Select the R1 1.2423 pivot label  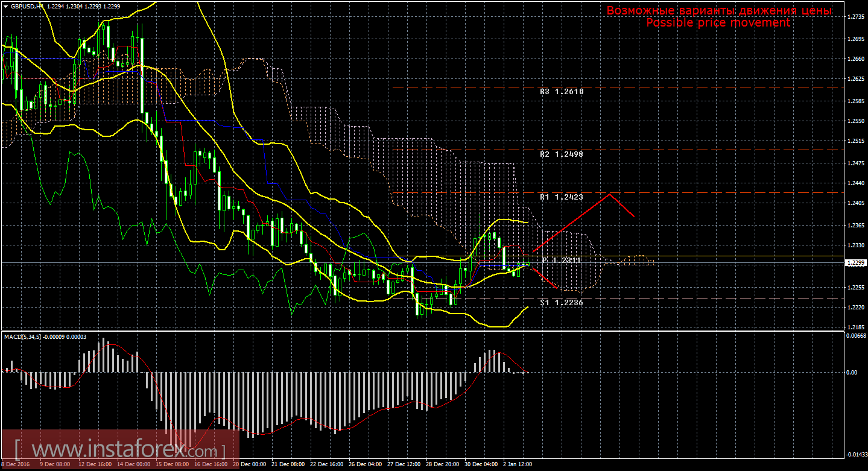coord(562,197)
